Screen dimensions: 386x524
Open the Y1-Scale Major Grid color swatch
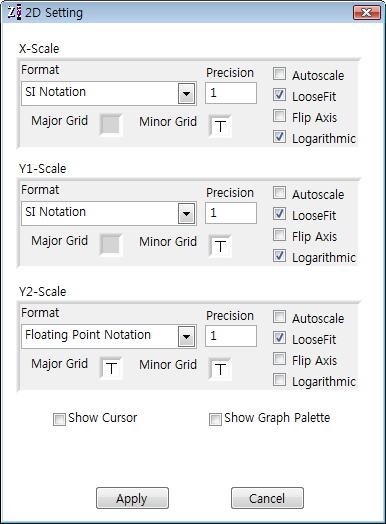coord(111,245)
